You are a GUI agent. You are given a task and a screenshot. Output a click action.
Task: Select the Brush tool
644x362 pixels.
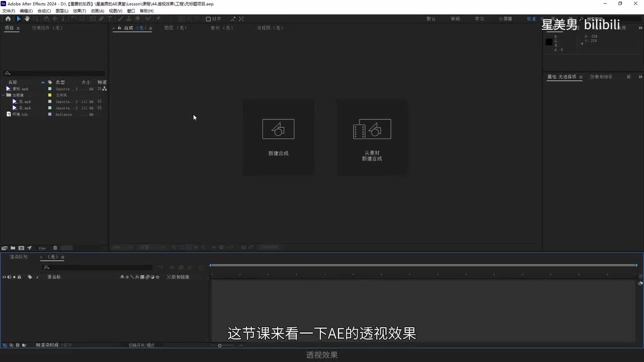point(119,19)
